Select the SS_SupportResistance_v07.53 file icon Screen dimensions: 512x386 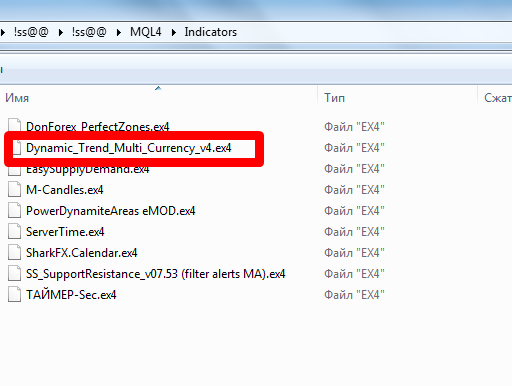click(14, 273)
